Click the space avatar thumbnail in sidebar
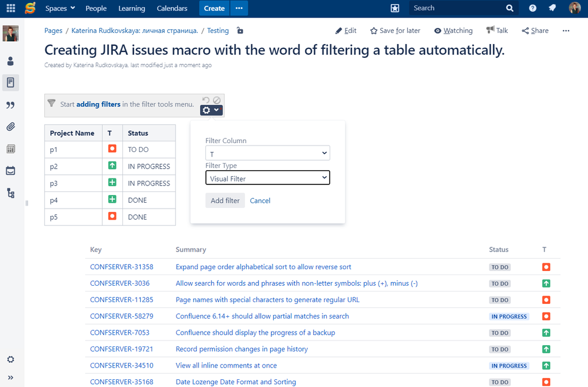This screenshot has width=588, height=387. (11, 34)
